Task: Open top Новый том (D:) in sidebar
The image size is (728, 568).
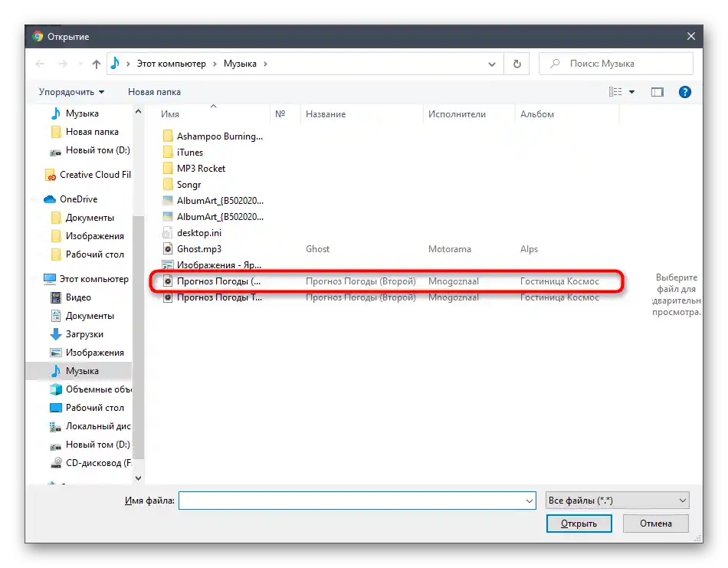Action: [x=90, y=150]
